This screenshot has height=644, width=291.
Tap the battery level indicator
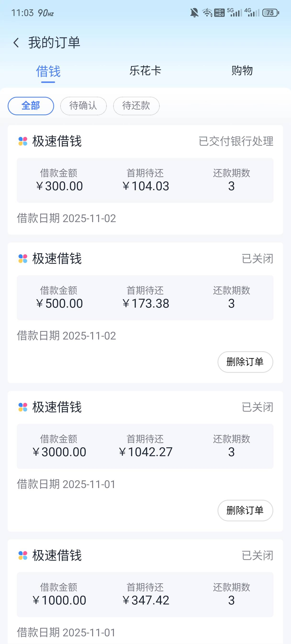(270, 13)
